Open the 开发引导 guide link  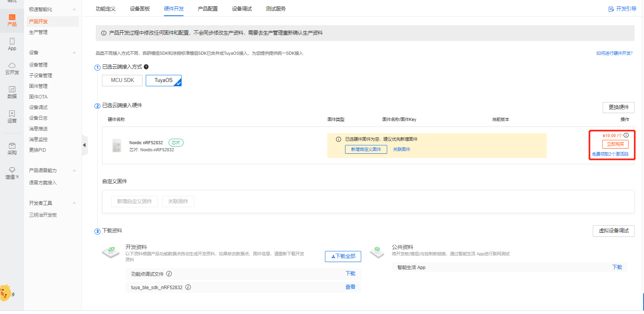(622, 9)
